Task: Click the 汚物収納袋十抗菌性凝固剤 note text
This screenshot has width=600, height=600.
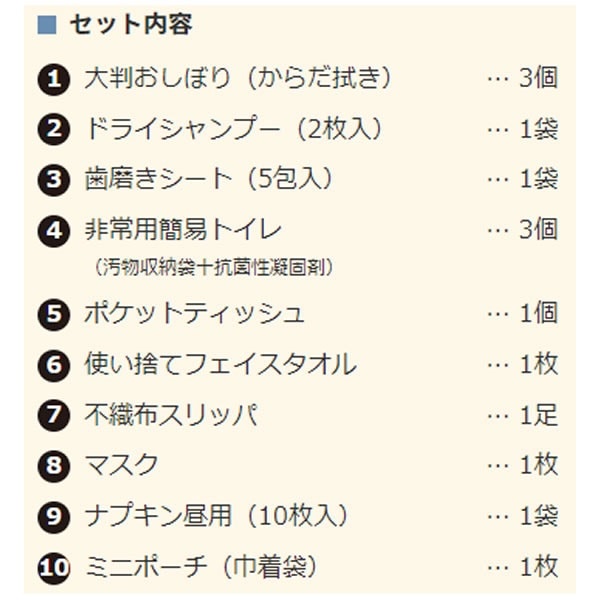Action: coord(214,267)
